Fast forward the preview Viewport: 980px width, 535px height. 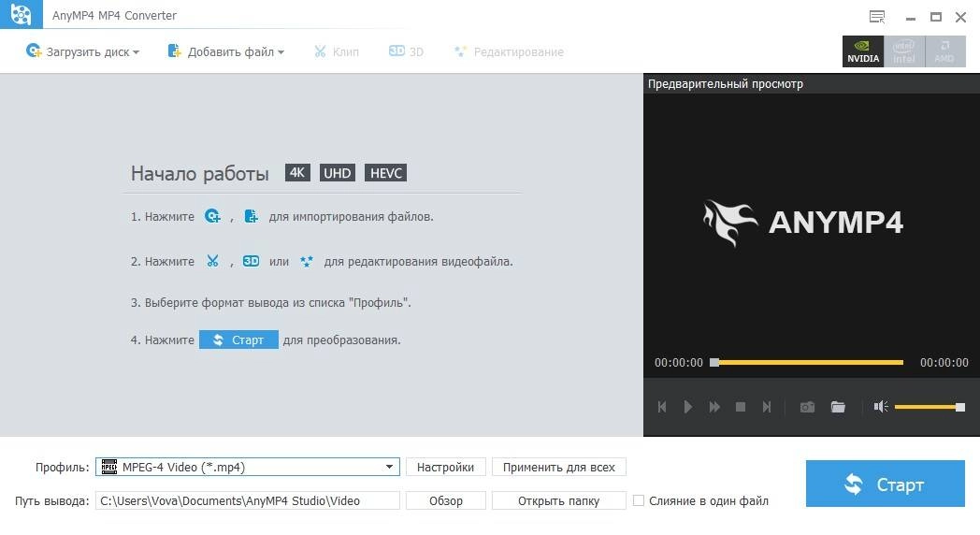(x=714, y=407)
